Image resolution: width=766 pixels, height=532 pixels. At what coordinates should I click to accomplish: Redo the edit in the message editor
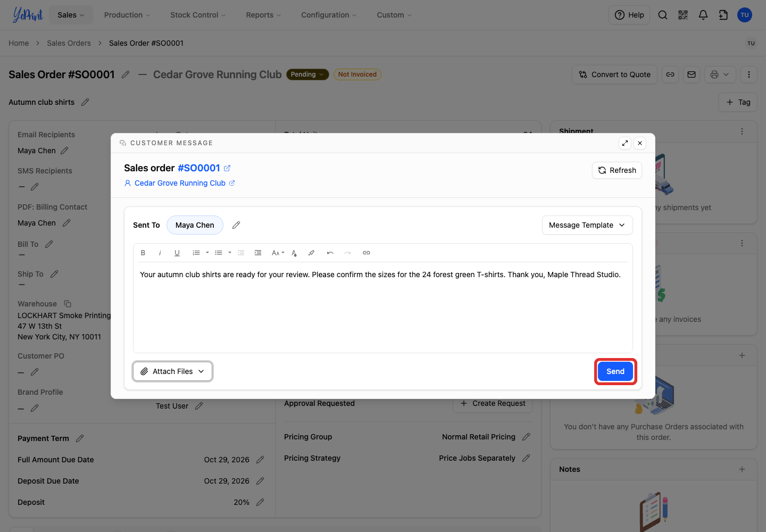[347, 253]
